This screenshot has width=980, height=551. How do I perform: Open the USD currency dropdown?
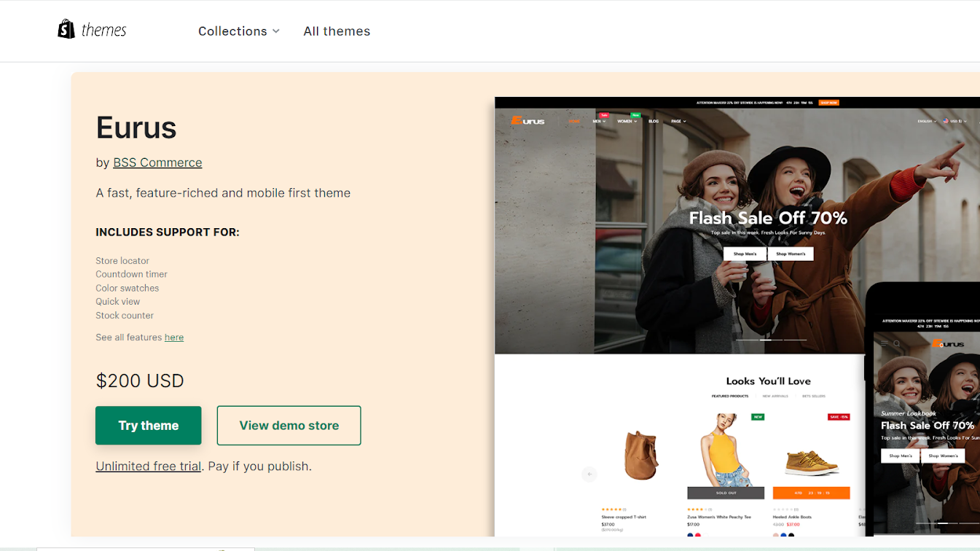(955, 121)
